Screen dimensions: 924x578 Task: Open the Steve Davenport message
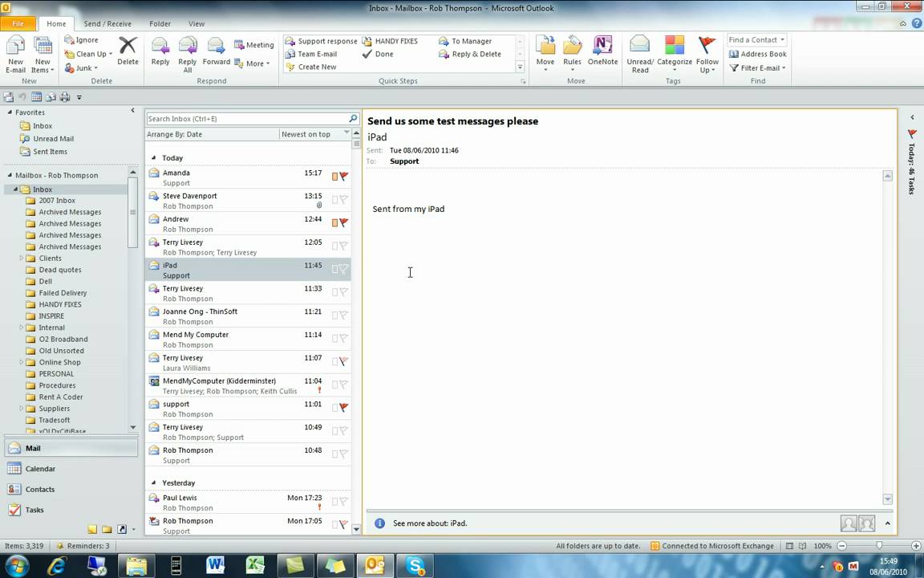pos(248,201)
